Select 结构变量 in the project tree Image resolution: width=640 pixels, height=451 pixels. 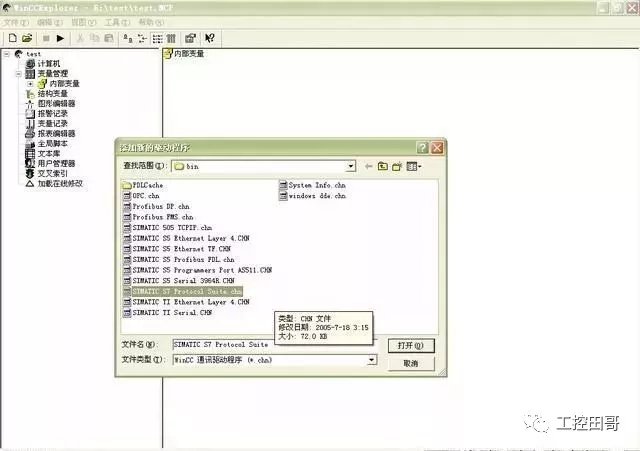coord(53,94)
